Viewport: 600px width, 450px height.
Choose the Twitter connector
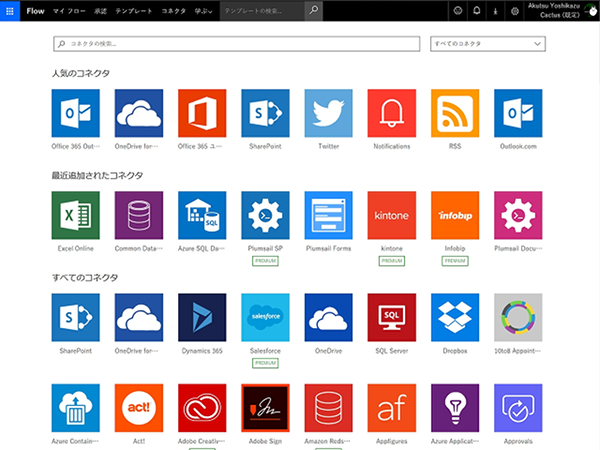point(328,113)
